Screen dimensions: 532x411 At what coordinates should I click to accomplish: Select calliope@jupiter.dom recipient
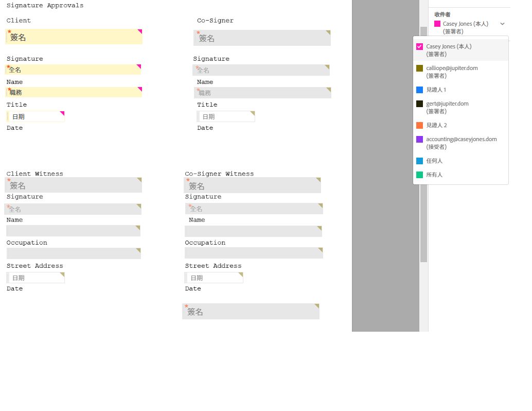[x=461, y=72]
